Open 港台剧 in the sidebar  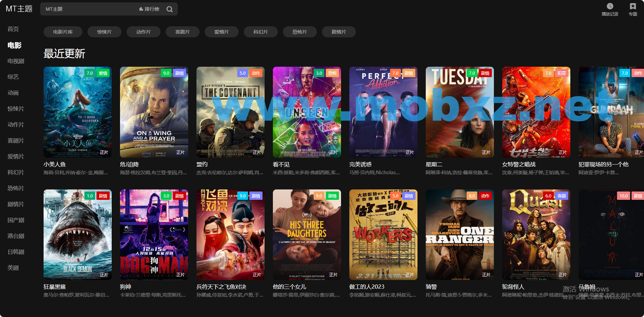16,236
